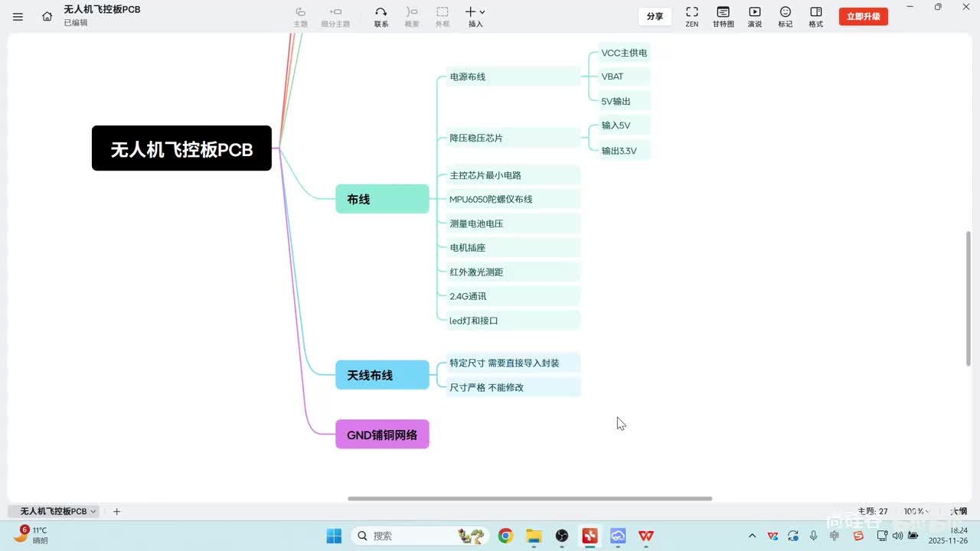
Task: Select the 布线 branch topic
Action: (x=382, y=199)
